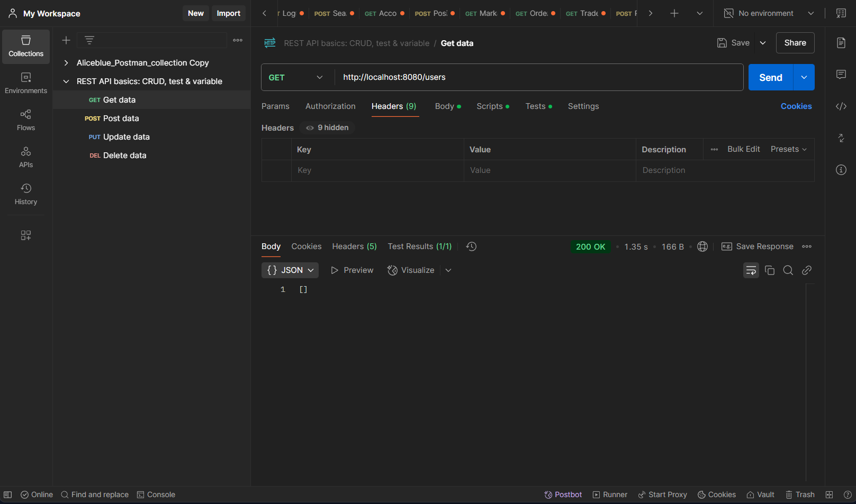This screenshot has height=504, width=856.
Task: Click the request URL field
Action: tap(539, 77)
